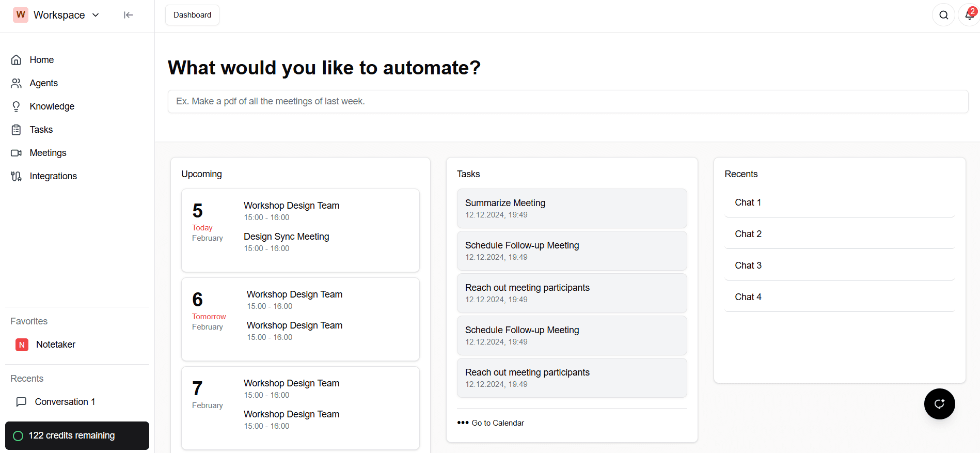Open Chat 3 in Recents
This screenshot has width=980, height=453.
pos(840,265)
